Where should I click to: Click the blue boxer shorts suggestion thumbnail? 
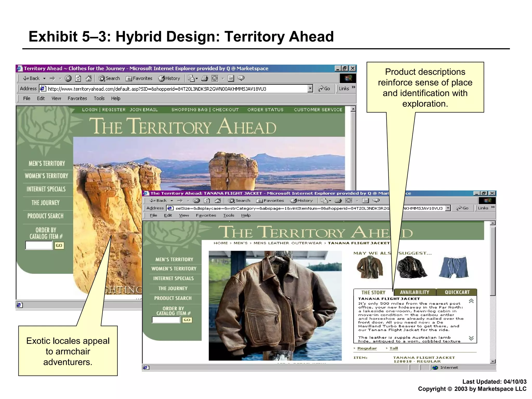coord(454,267)
